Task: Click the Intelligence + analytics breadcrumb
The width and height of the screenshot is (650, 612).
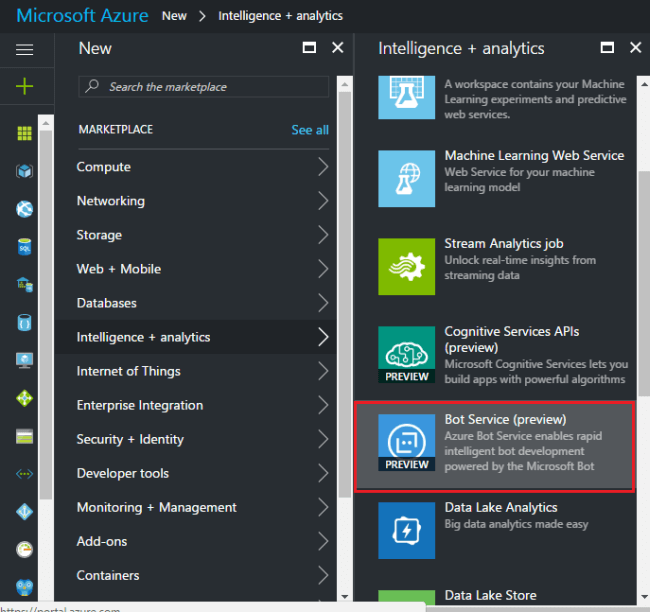Action: coord(281,16)
